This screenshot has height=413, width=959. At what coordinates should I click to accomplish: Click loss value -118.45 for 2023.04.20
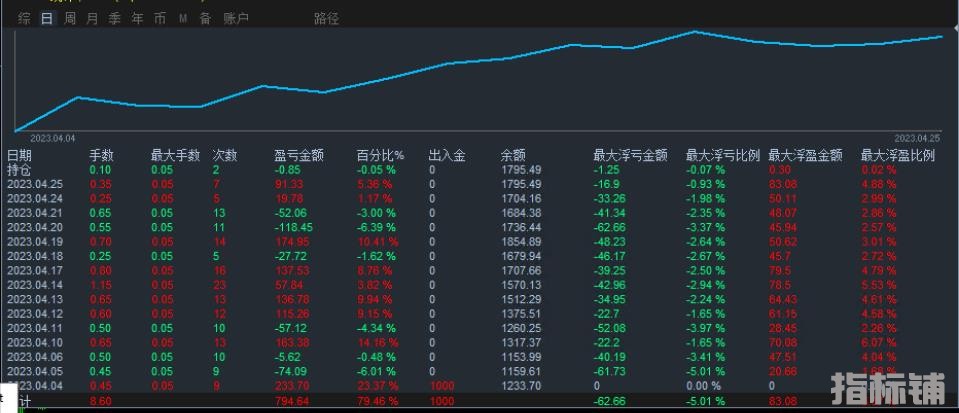click(294, 226)
